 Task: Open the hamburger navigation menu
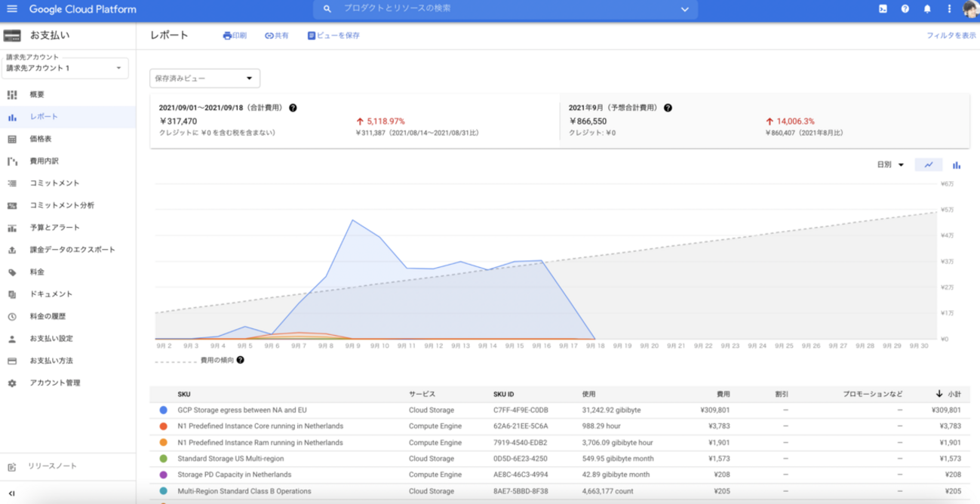click(x=11, y=9)
